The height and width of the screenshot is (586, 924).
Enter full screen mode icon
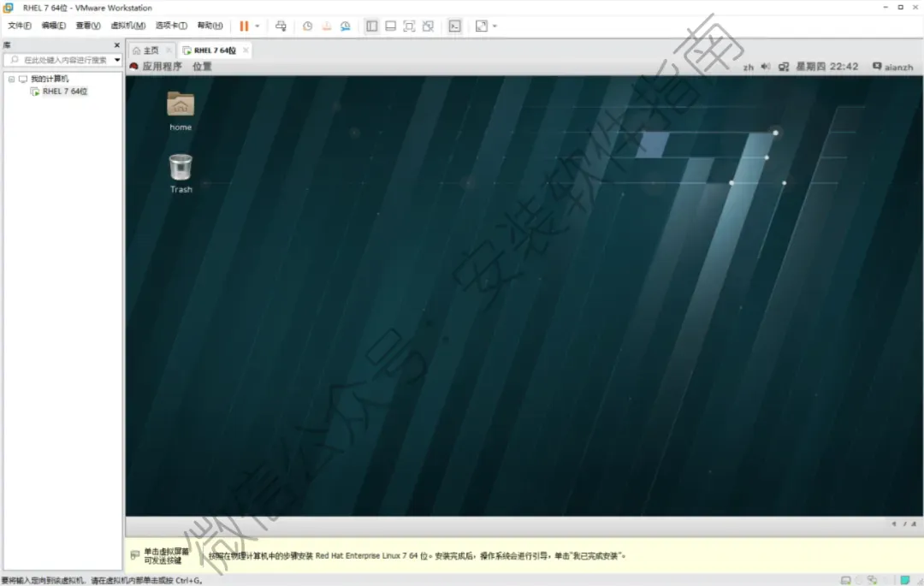410,26
